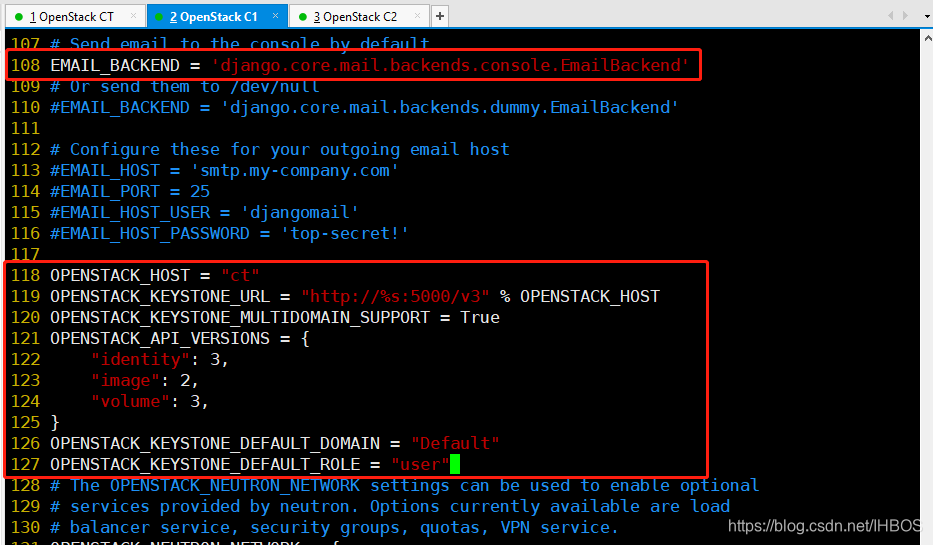The image size is (933, 545).
Task: Click the commented dummy EmailBackend line 110
Action: point(364,108)
